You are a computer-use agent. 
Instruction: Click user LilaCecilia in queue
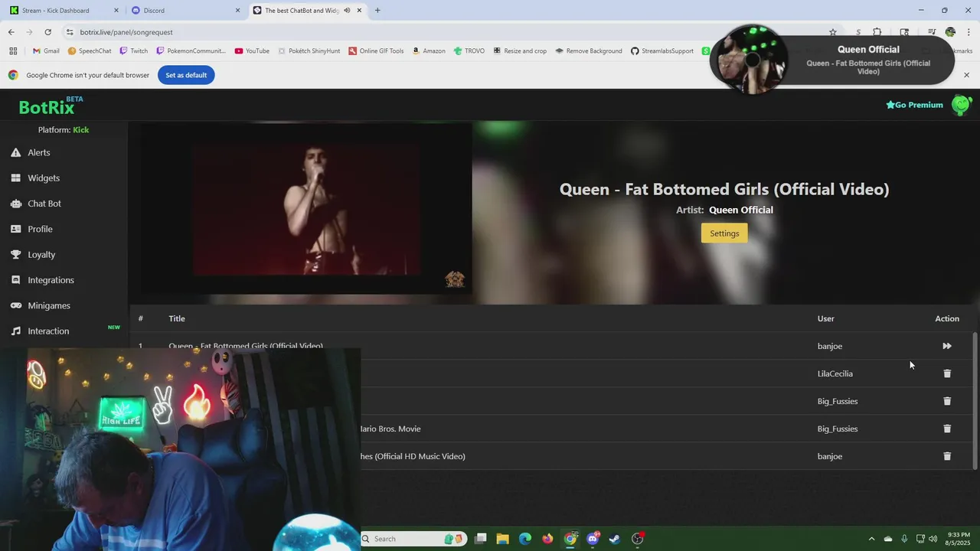[x=835, y=373]
